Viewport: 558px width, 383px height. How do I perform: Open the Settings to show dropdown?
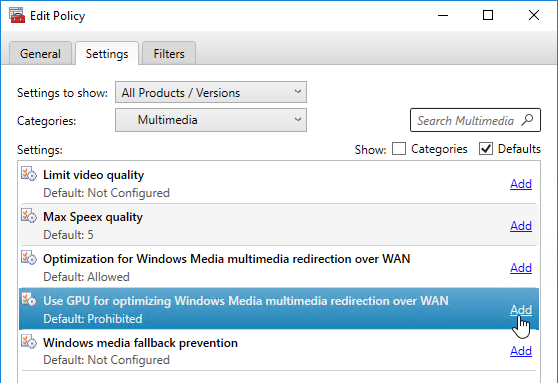click(x=211, y=92)
